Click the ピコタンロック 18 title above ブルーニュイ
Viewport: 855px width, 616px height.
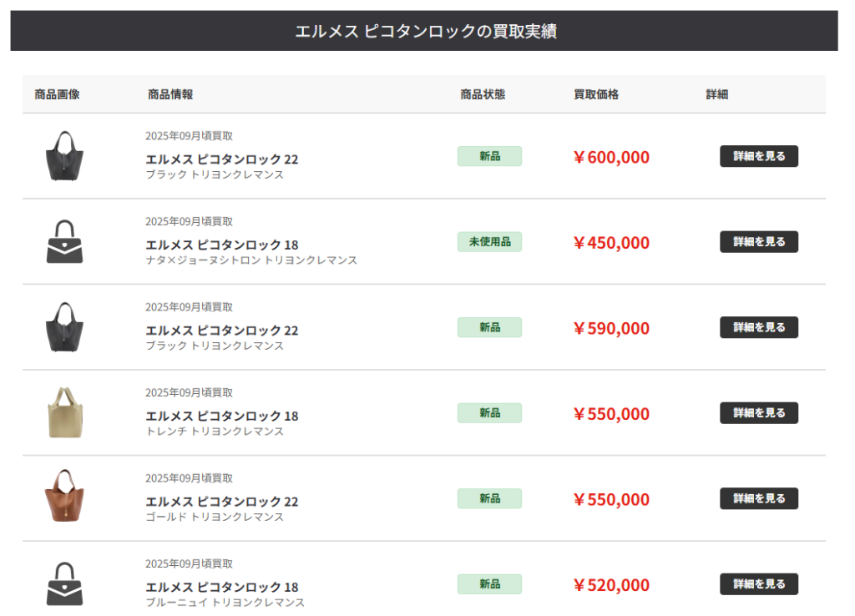point(222,588)
